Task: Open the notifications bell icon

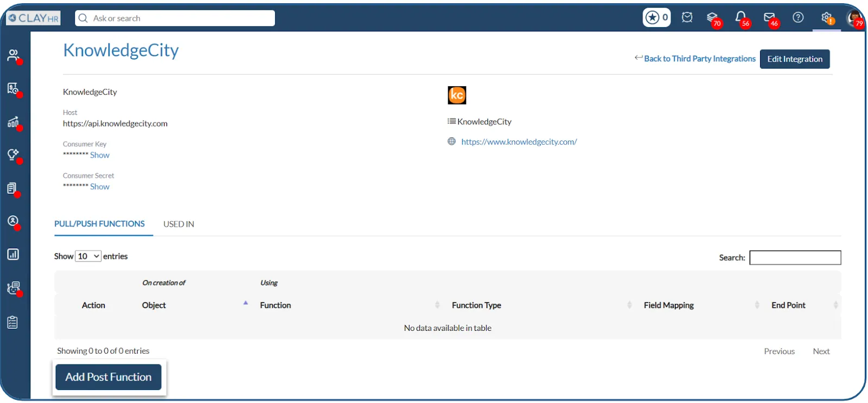Action: tap(741, 18)
